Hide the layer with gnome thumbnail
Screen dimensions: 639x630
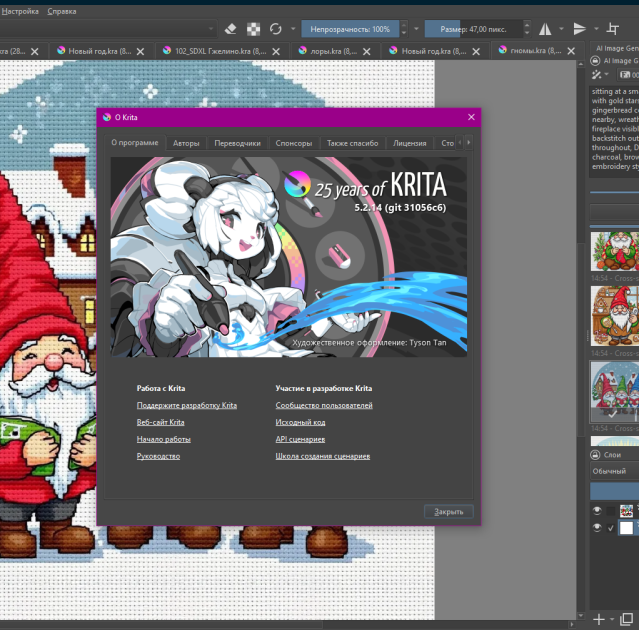[597, 511]
